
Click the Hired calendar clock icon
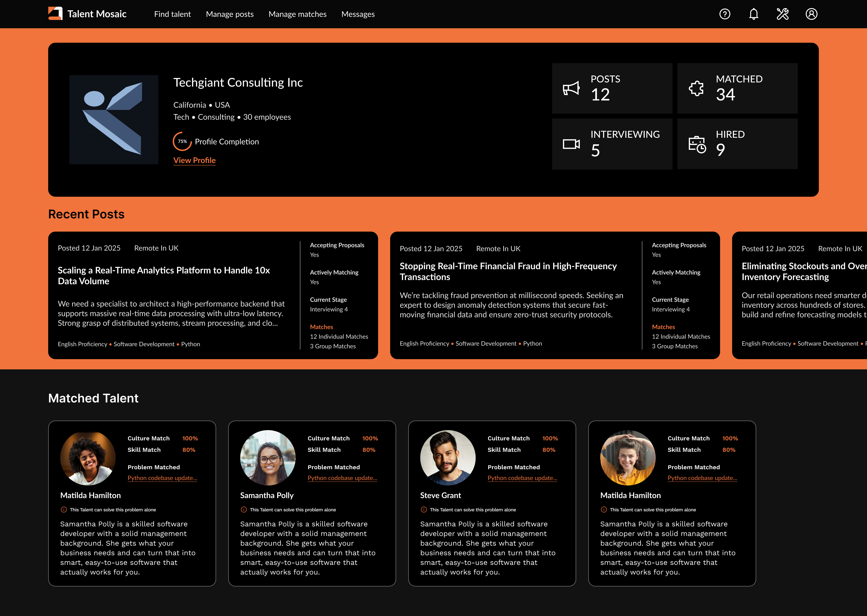point(697,144)
